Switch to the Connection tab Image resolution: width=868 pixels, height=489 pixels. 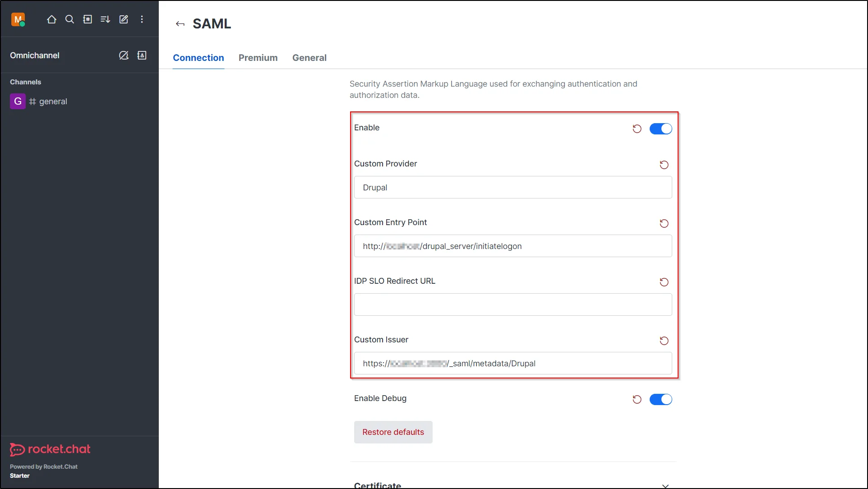coord(199,58)
